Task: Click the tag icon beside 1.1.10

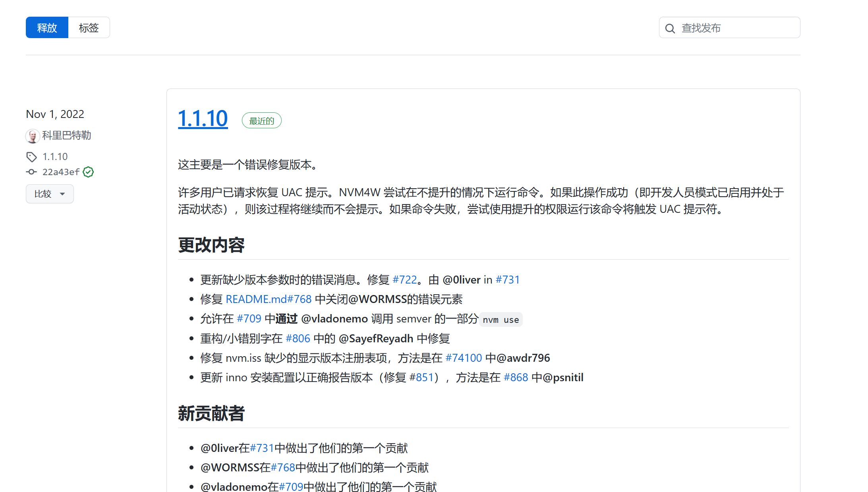Action: click(x=31, y=157)
